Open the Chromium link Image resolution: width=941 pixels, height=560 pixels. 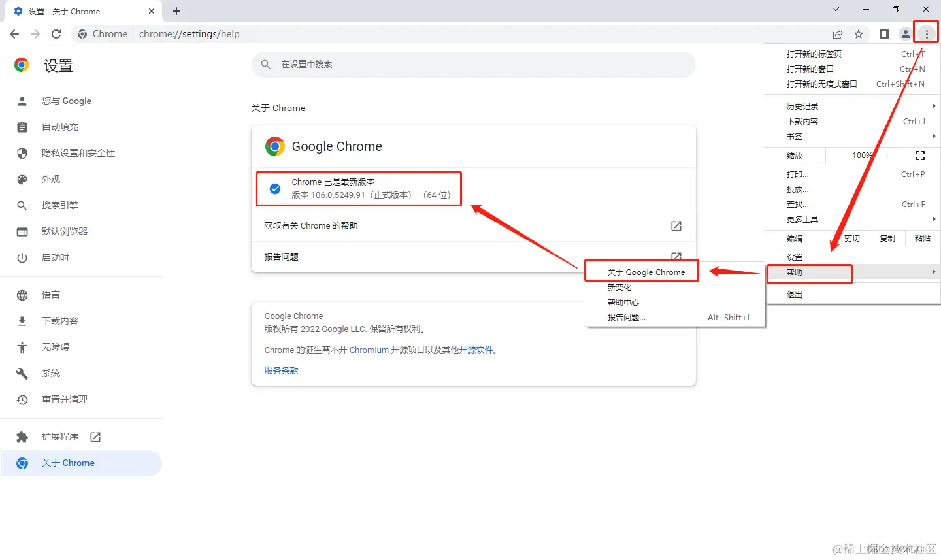coord(369,350)
